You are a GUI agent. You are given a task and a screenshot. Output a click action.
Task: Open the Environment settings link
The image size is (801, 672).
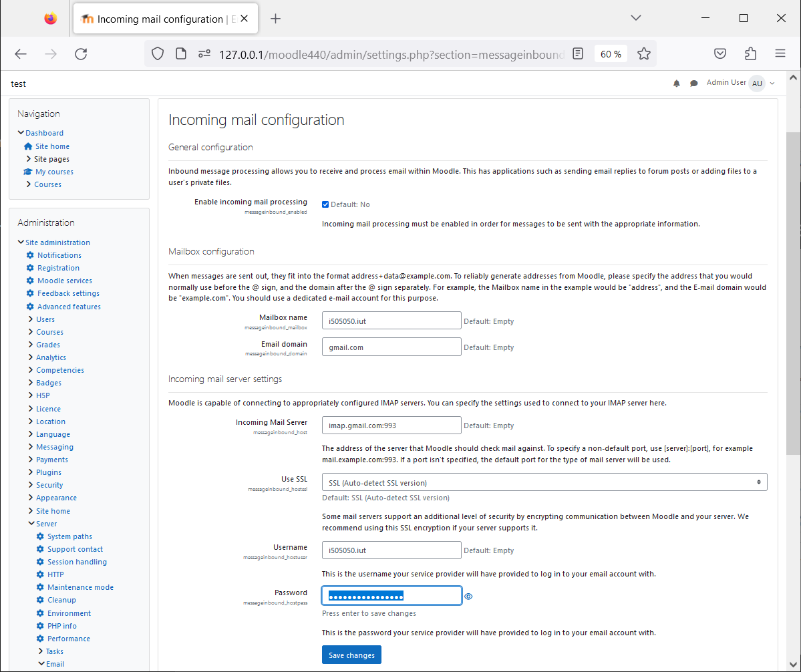pos(69,613)
